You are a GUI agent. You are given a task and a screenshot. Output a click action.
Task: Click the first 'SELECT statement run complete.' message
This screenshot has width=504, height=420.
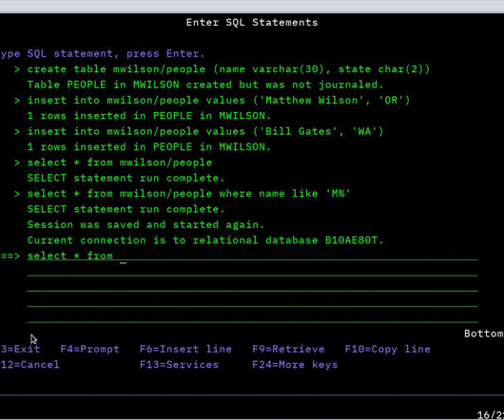126,178
